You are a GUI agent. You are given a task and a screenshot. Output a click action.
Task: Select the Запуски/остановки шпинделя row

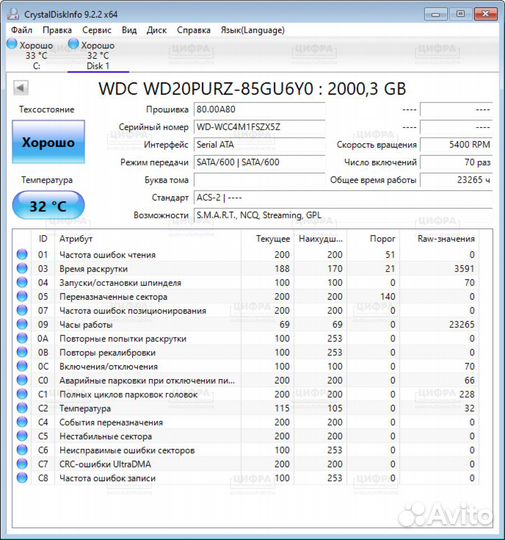point(246,282)
